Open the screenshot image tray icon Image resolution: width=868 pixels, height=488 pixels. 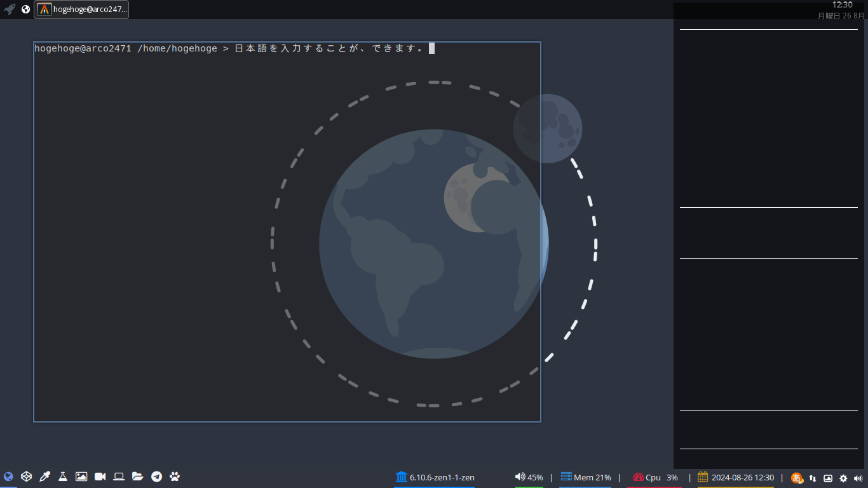point(828,478)
